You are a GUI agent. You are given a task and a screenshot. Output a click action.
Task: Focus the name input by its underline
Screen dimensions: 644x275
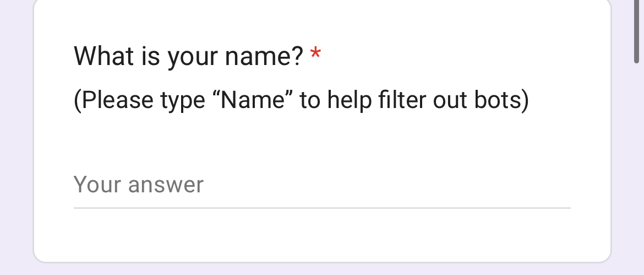(321, 207)
